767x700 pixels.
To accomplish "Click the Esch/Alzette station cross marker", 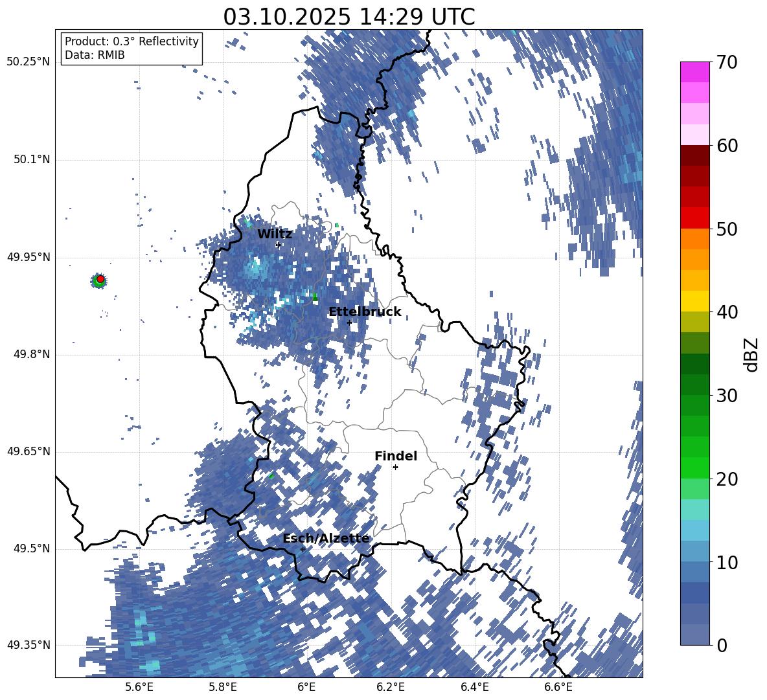I will point(303,549).
